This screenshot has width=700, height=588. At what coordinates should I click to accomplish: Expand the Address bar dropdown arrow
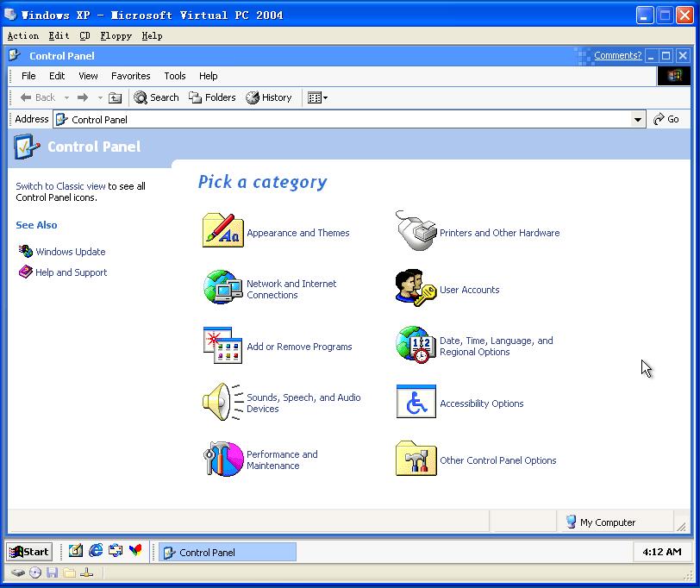[638, 119]
